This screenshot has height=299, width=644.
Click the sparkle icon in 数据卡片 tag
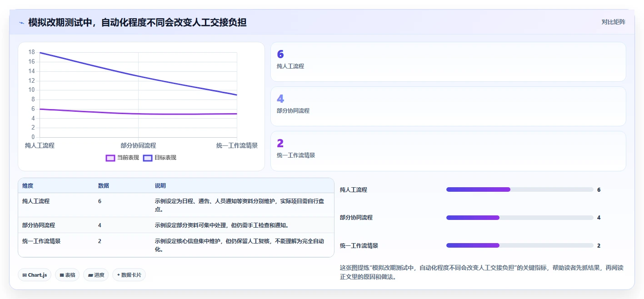click(x=119, y=275)
